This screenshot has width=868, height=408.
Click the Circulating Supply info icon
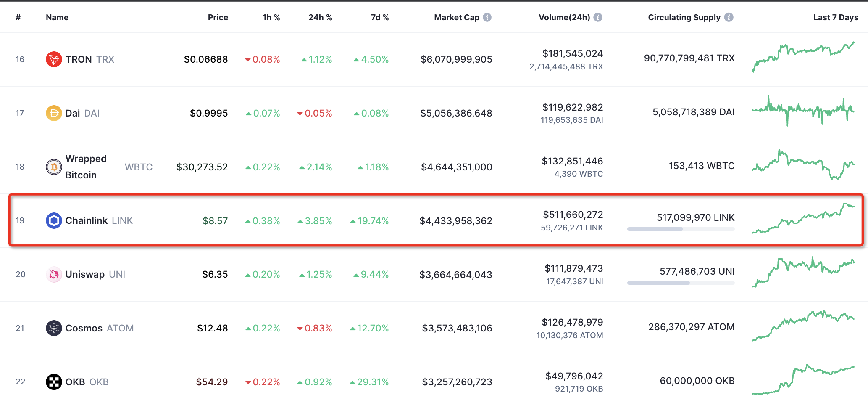coord(729,17)
